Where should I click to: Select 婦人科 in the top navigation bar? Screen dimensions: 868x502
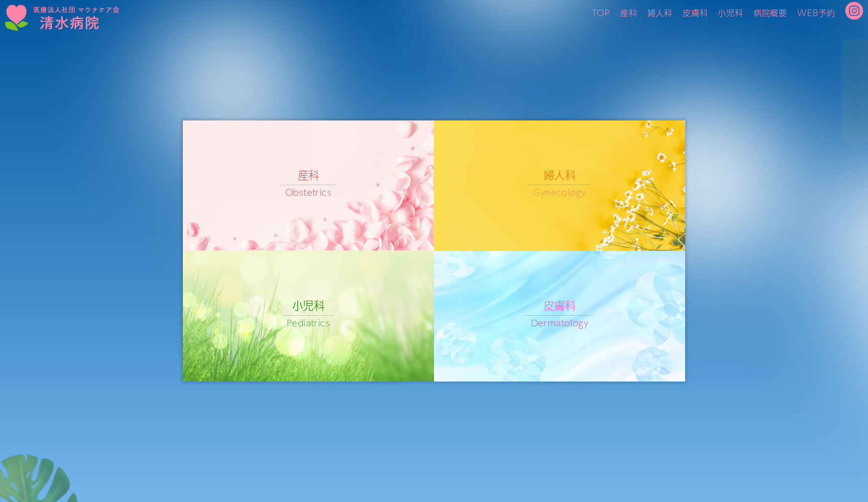(x=660, y=13)
